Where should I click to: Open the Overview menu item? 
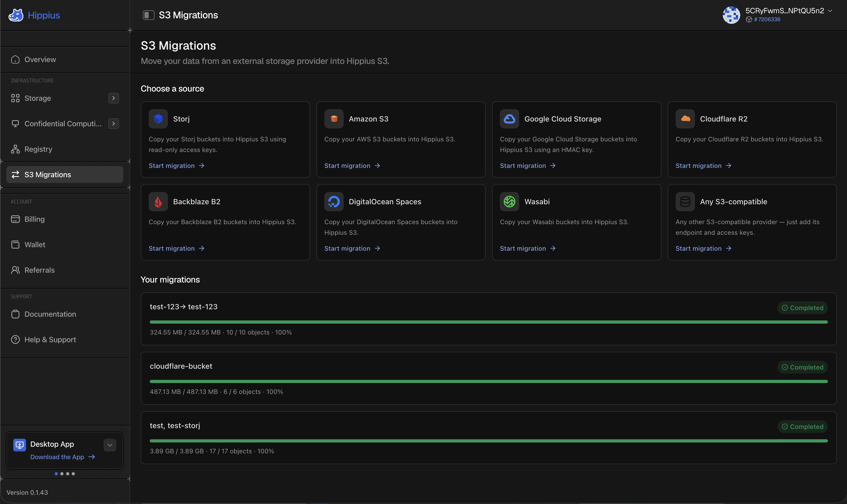click(65, 59)
